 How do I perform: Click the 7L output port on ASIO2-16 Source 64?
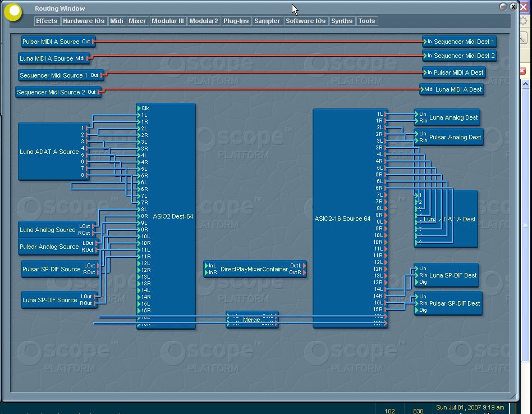pyautogui.click(x=386, y=195)
